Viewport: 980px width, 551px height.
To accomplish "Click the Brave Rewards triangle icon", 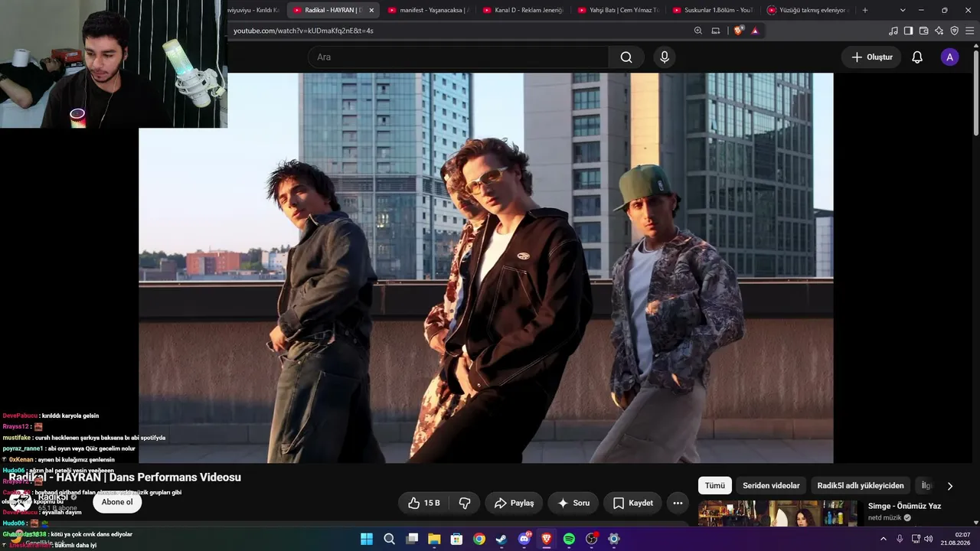I will [x=755, y=31].
